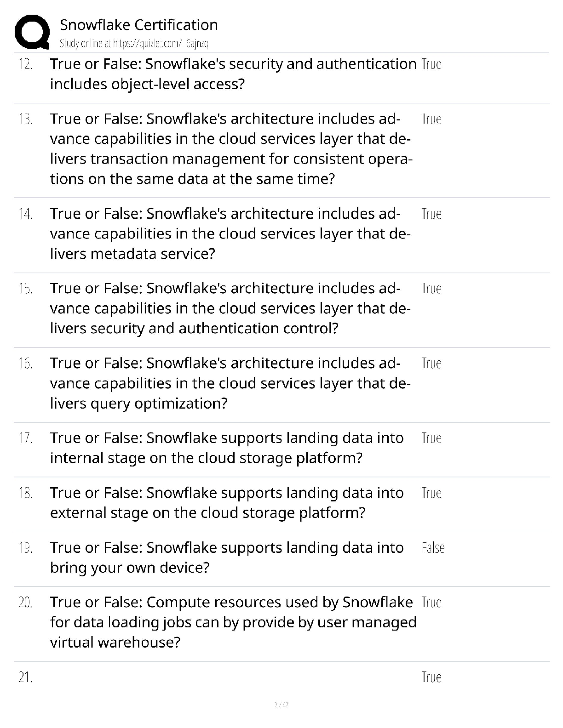Click the True answer for question 12
Image resolution: width=563 pixels, height=728 pixels.
tap(431, 64)
